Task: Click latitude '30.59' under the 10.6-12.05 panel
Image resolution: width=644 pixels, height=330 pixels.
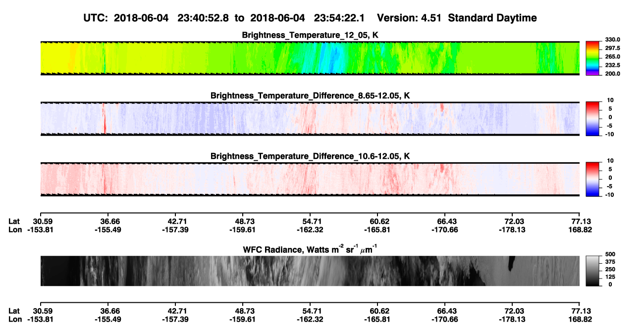Action: click(x=43, y=221)
